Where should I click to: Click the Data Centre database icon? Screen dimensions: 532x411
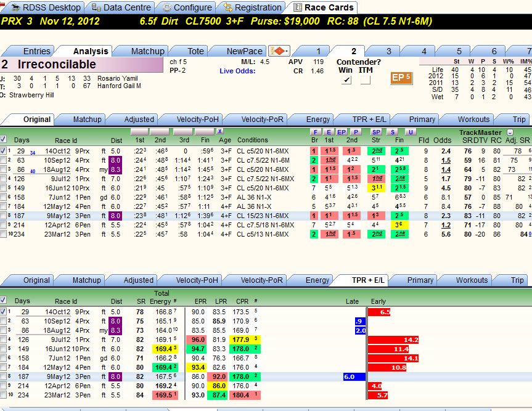(x=96, y=7)
